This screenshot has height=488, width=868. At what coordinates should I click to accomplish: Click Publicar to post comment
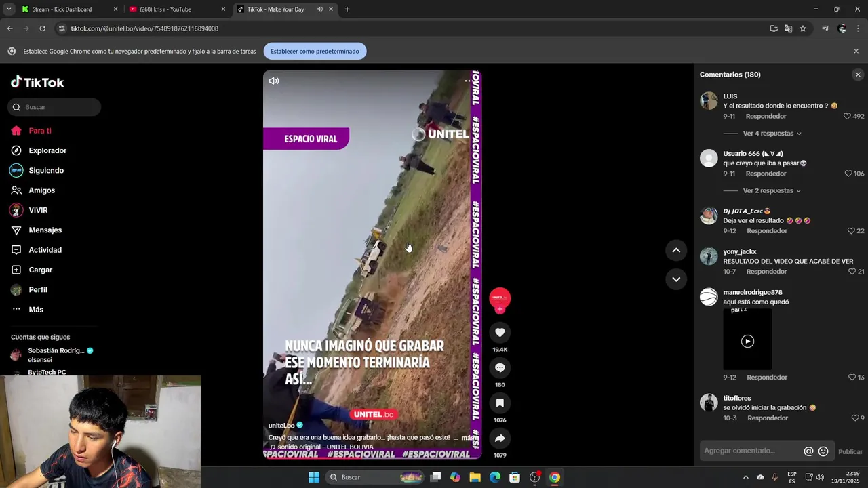(850, 452)
